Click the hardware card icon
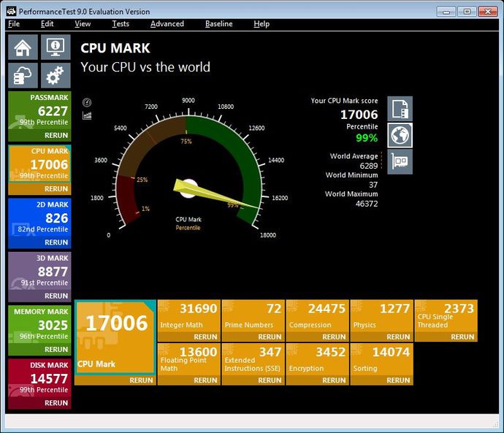Viewport: 504px width, 433px height. (400, 161)
